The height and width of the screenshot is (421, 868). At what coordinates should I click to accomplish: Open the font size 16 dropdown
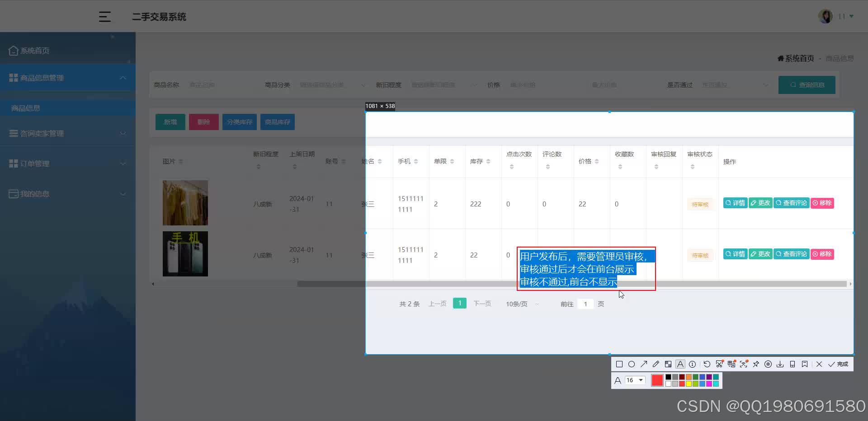pos(635,380)
